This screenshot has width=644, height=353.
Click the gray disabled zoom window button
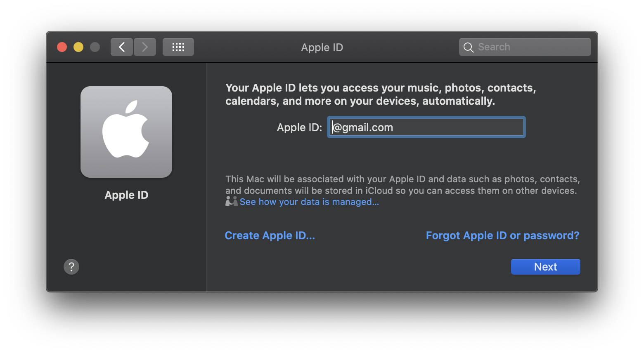pos(95,47)
